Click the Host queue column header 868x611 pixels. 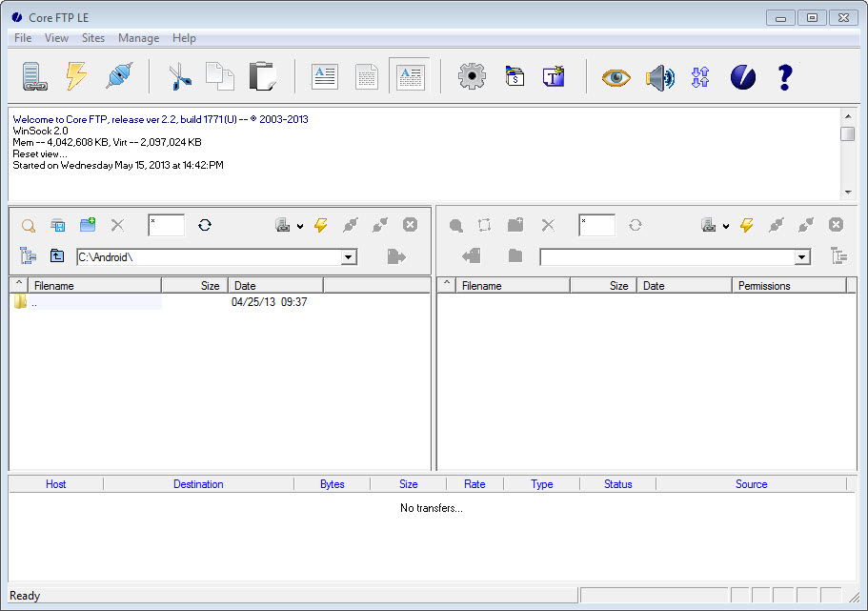click(x=56, y=484)
